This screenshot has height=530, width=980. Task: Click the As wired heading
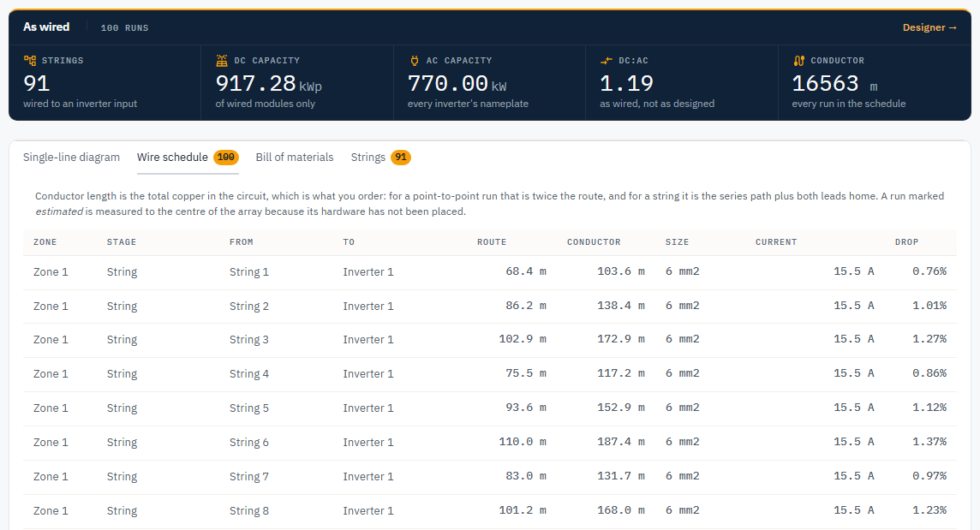coord(46,27)
